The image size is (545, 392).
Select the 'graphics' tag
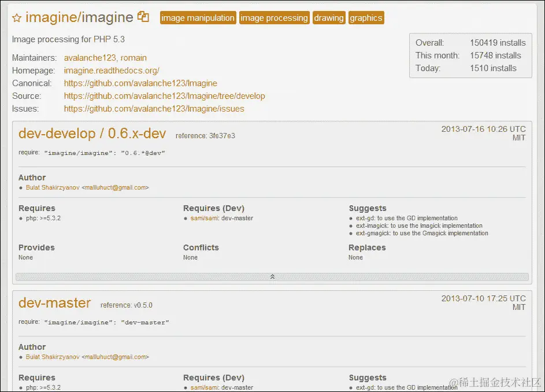[366, 18]
